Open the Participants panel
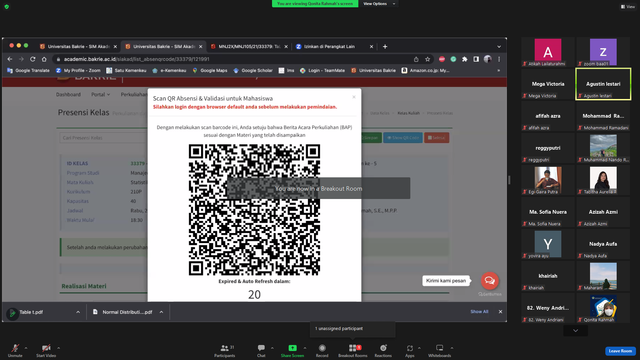 pos(224,350)
